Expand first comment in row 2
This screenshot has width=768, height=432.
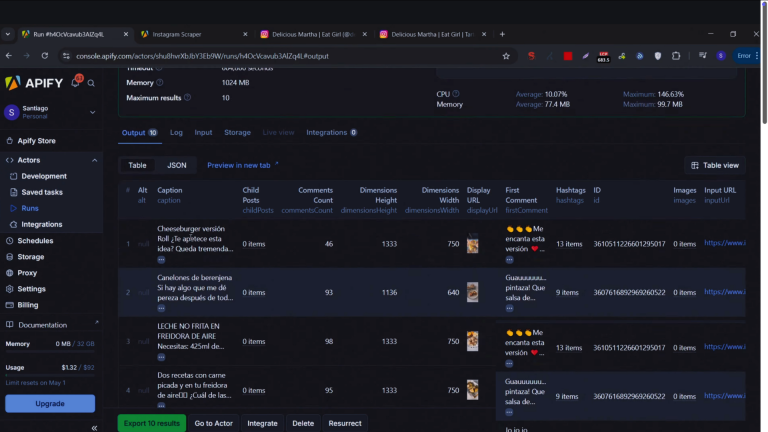click(x=509, y=308)
